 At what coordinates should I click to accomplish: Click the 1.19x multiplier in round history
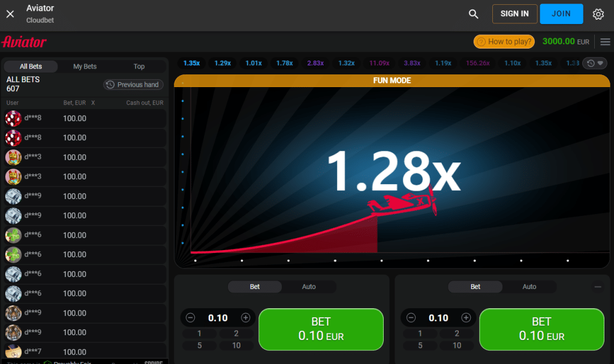(443, 63)
